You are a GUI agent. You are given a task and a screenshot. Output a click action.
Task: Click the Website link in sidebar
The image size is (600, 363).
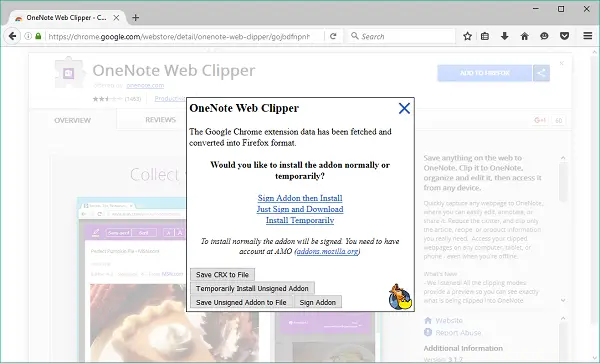click(x=449, y=321)
